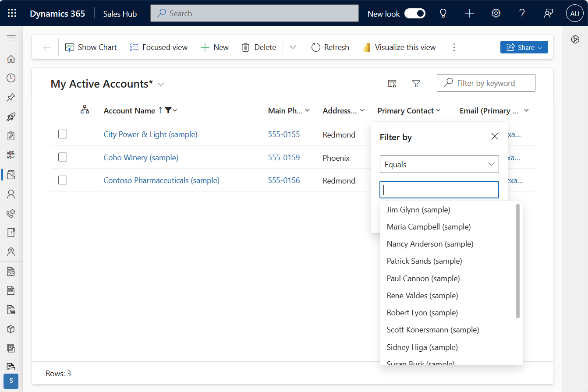The width and height of the screenshot is (588, 392).
Task: Expand the My Active Accounts view selector
Action: coord(161,84)
